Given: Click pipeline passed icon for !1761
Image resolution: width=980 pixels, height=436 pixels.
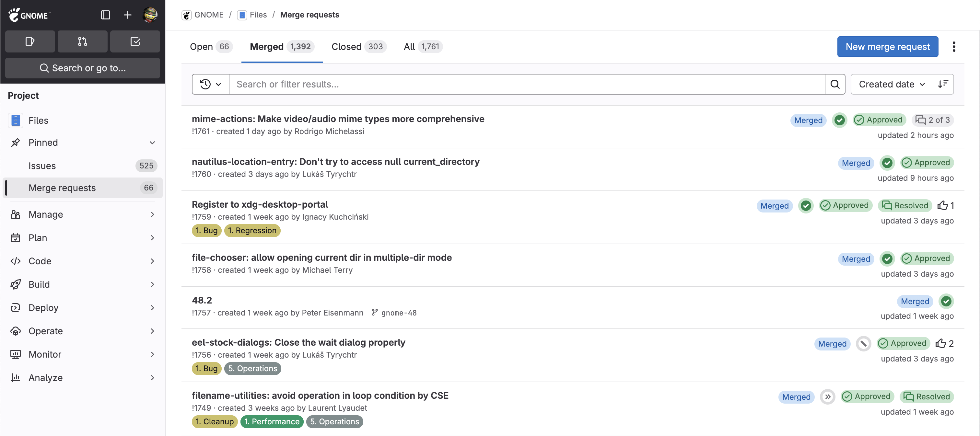Looking at the screenshot, I should click(839, 120).
